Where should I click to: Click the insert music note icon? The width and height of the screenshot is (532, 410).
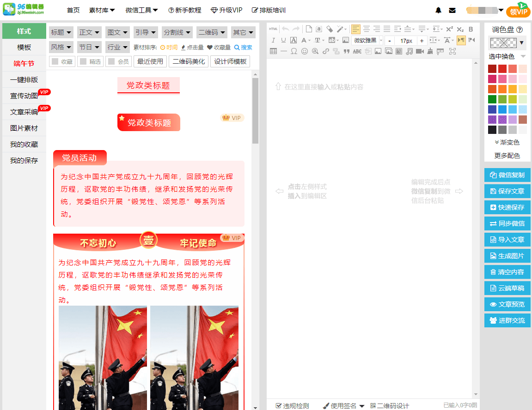click(409, 51)
